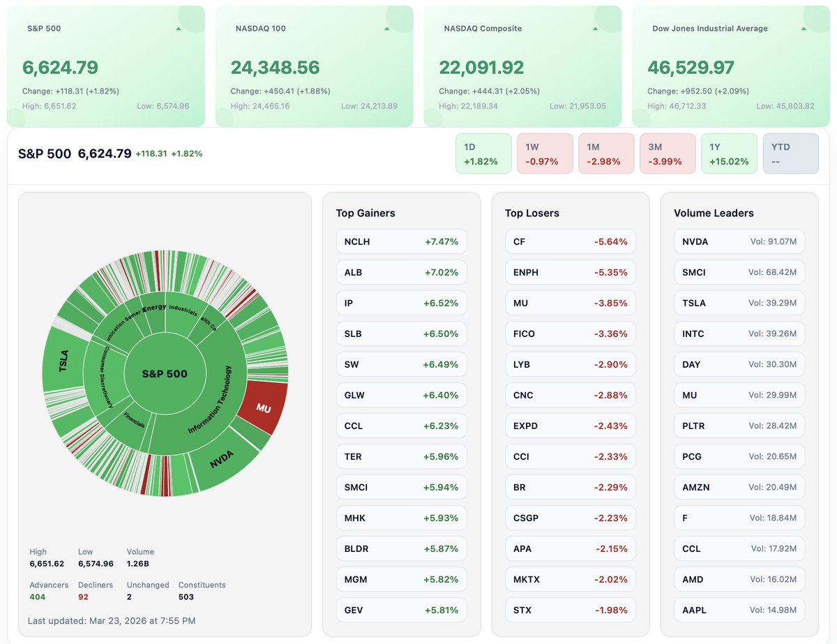
Task: Select the 1D timeframe tab
Action: point(483,153)
